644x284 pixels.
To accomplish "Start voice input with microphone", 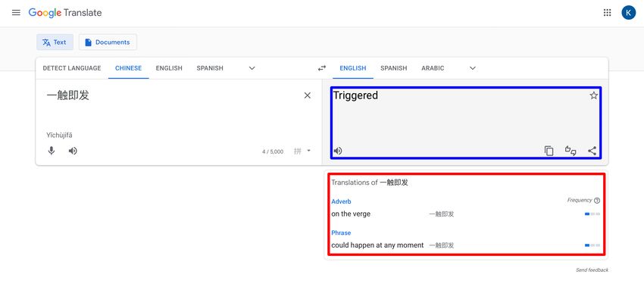I will pyautogui.click(x=52, y=151).
